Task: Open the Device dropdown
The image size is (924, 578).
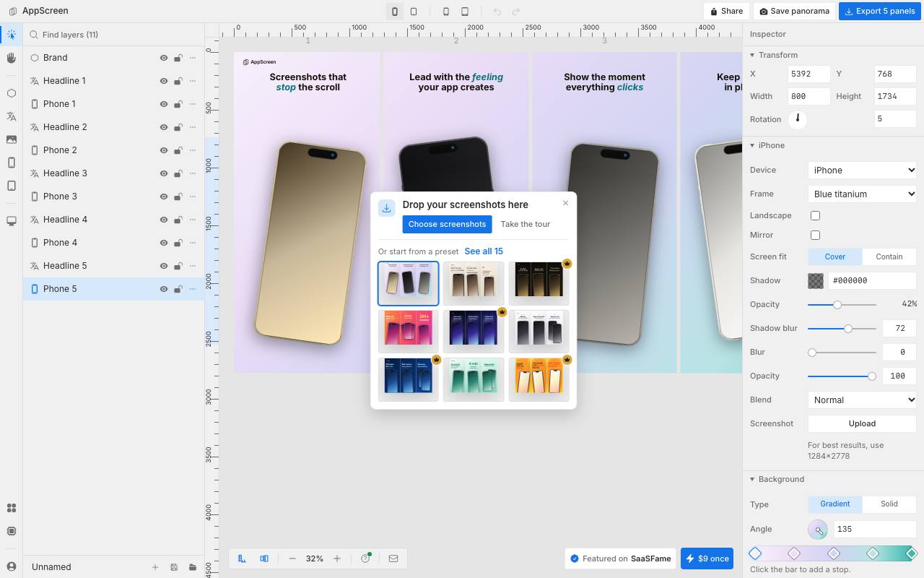Action: point(862,170)
